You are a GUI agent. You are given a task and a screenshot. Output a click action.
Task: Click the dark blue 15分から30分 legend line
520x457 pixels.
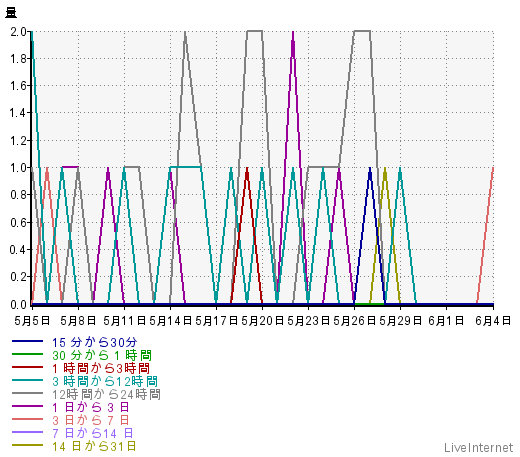[x=27, y=341]
